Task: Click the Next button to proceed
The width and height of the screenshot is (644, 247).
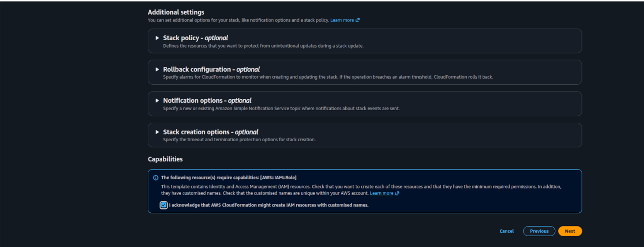Action: point(570,231)
